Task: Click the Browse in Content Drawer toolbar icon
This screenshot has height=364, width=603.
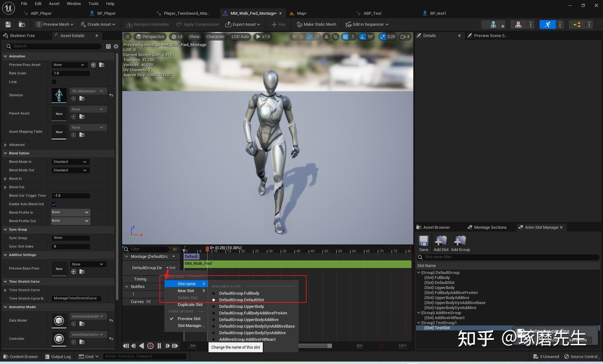Action: pos(22,24)
